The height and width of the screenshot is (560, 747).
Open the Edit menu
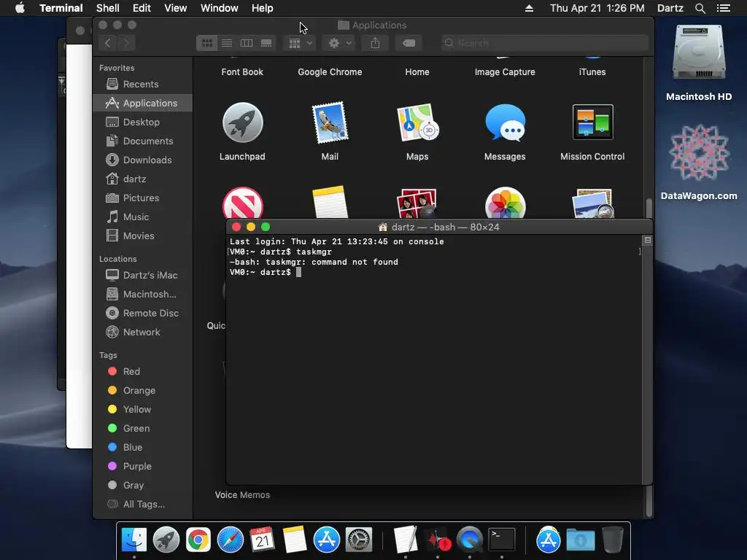pyautogui.click(x=142, y=8)
